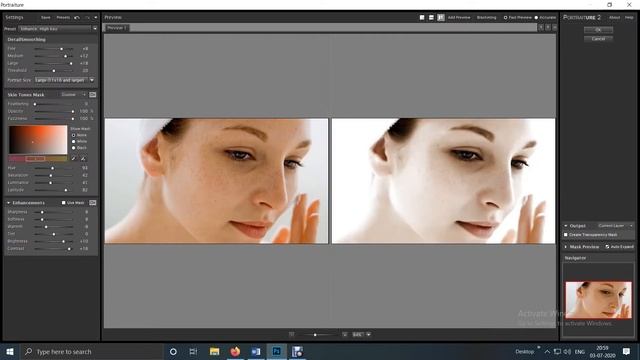Click the processed image preview pane

coord(443,181)
